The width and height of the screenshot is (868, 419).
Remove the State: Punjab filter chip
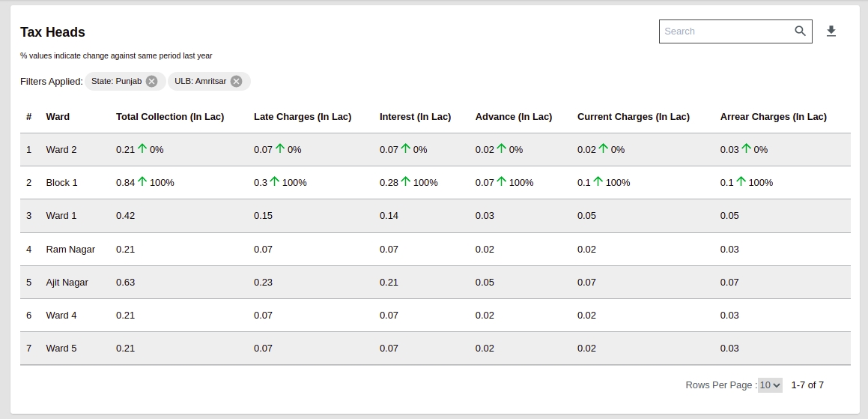tap(152, 81)
